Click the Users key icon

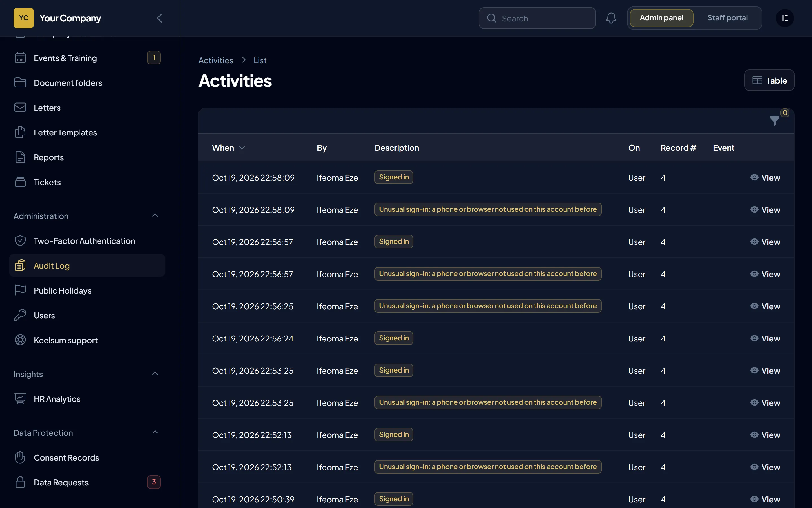tap(20, 315)
